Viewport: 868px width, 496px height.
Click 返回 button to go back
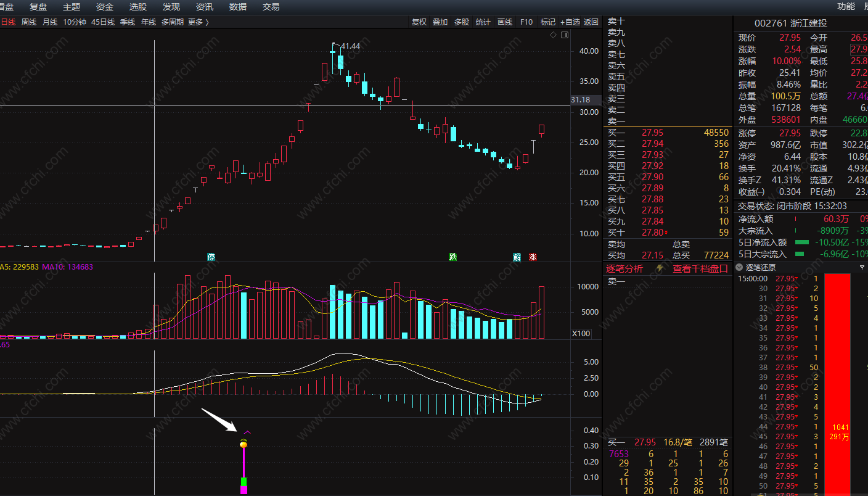pyautogui.click(x=591, y=22)
